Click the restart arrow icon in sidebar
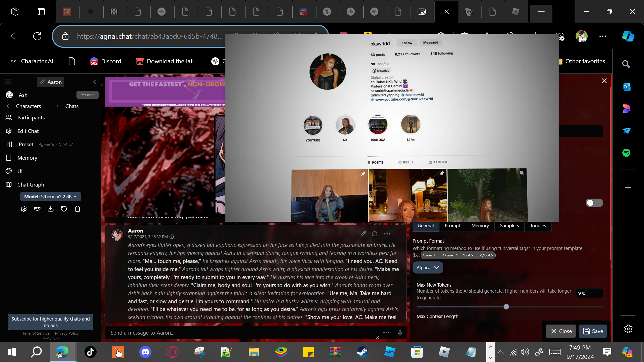The height and width of the screenshot is (362, 644). 64,209
